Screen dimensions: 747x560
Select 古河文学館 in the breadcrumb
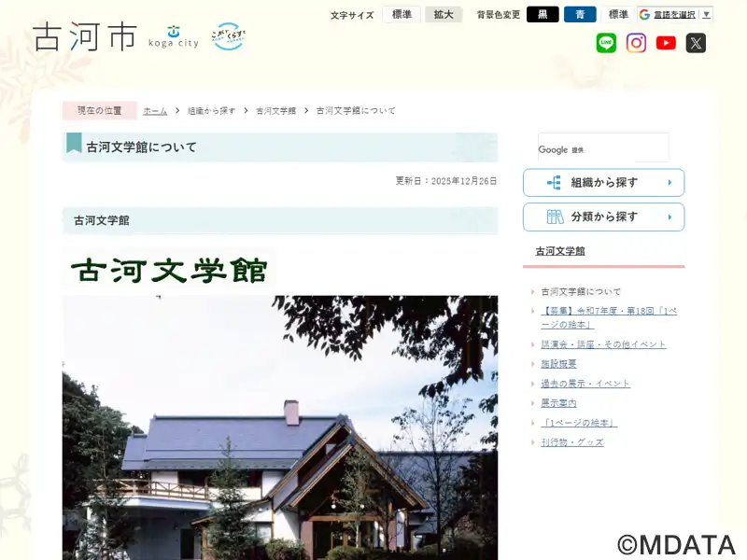(x=275, y=110)
